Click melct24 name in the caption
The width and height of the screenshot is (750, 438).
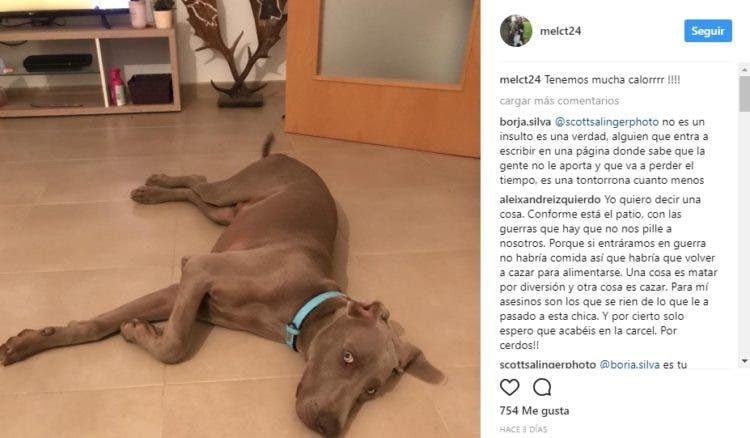pyautogui.click(x=520, y=80)
